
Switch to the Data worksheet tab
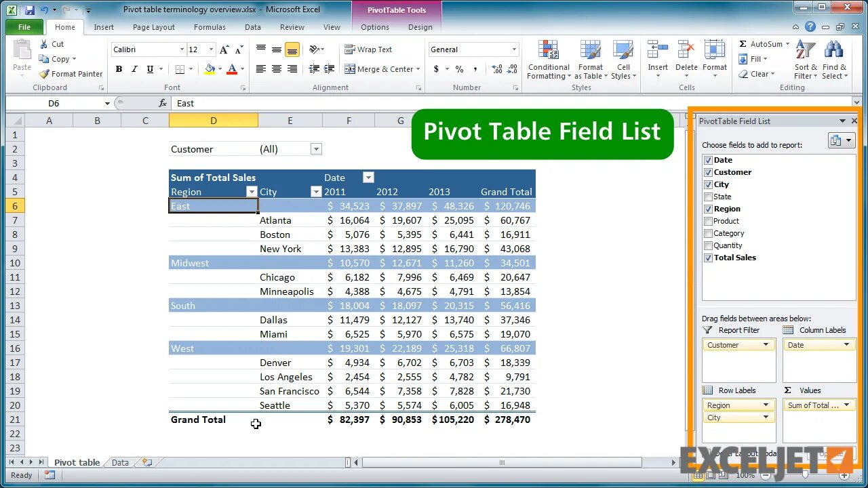coord(120,463)
